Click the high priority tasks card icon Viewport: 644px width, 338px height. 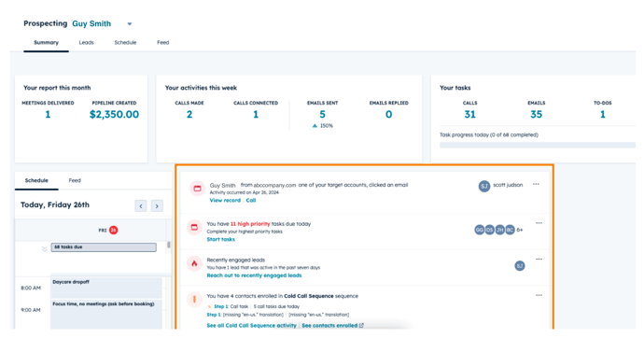[x=194, y=227]
